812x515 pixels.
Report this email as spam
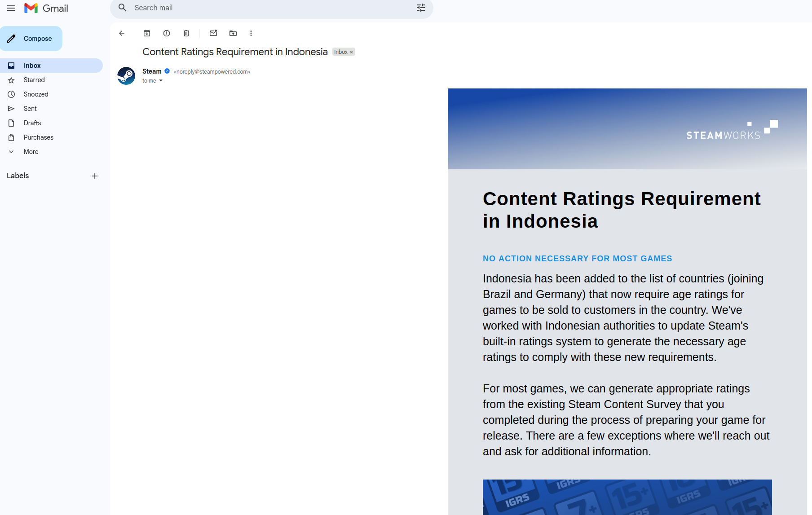[x=167, y=33]
